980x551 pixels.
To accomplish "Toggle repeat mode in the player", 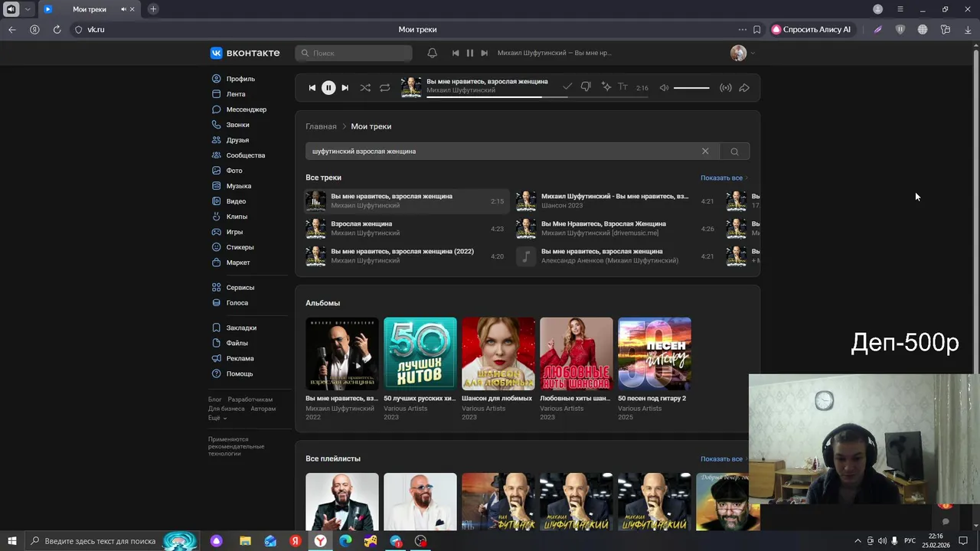I will coord(384,87).
